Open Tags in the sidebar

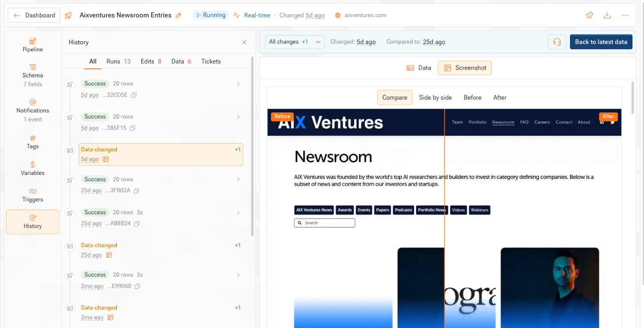33,142
